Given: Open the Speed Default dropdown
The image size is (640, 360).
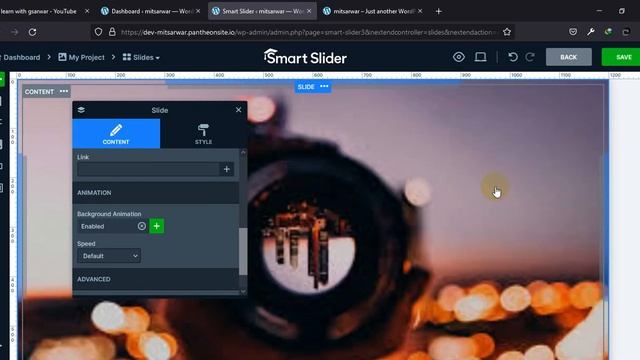Looking at the screenshot, I should 109,256.
